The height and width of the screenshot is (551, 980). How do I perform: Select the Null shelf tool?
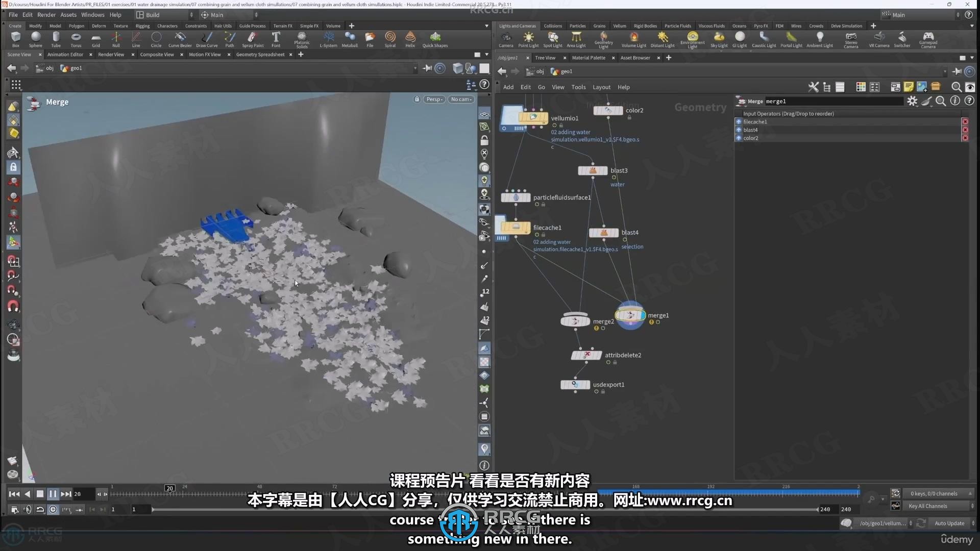coord(116,39)
